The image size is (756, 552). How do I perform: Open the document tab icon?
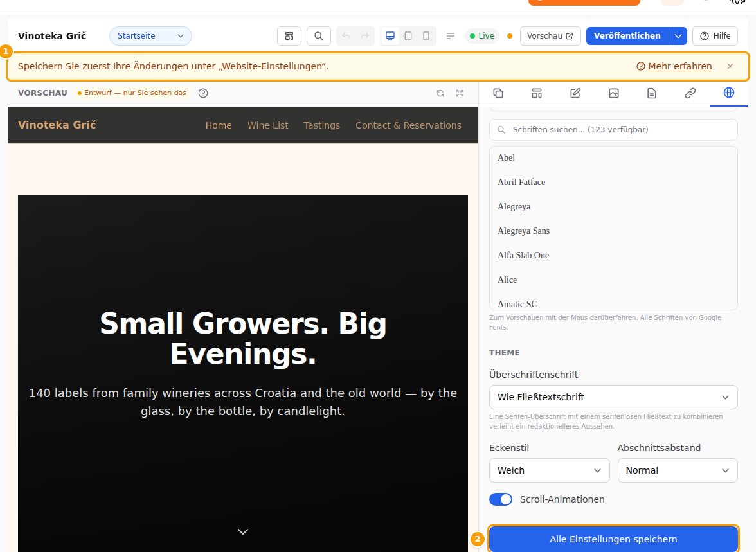[x=652, y=93]
